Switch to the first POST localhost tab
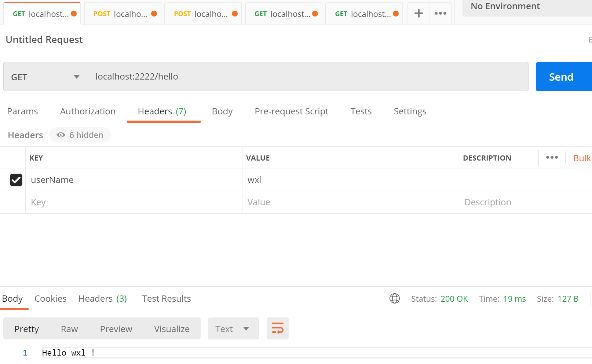592x364 pixels. [x=123, y=14]
